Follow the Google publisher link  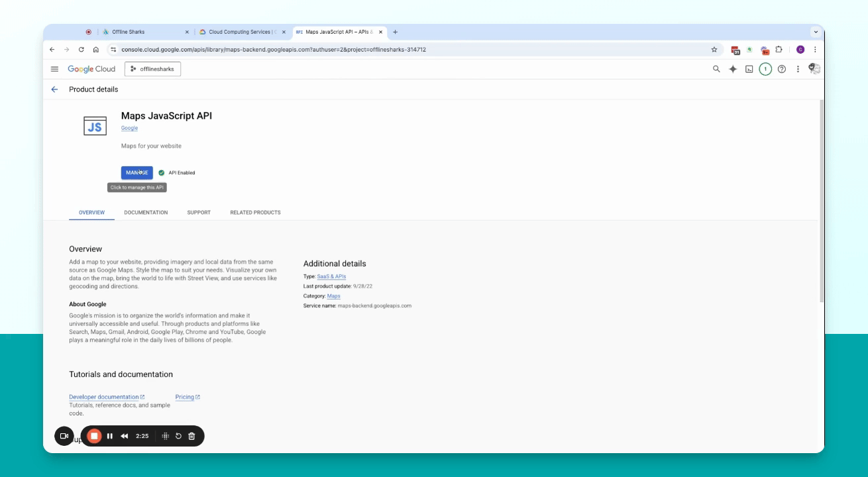pos(129,128)
